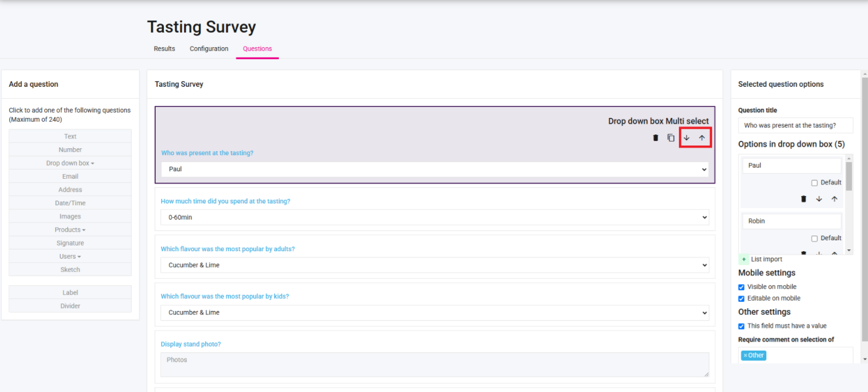Duplicate the selected question with copy icon
Viewport: 868px width, 392px height.
[x=671, y=138]
